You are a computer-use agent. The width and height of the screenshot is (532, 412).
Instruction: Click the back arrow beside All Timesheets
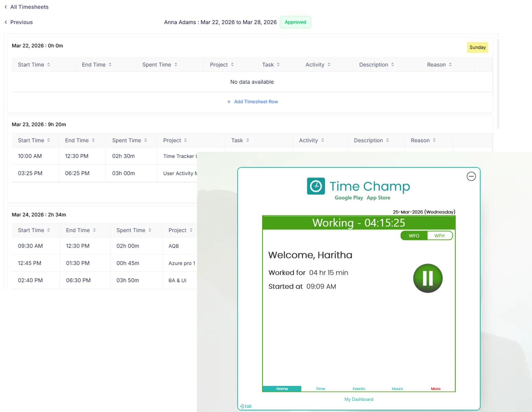click(x=6, y=7)
